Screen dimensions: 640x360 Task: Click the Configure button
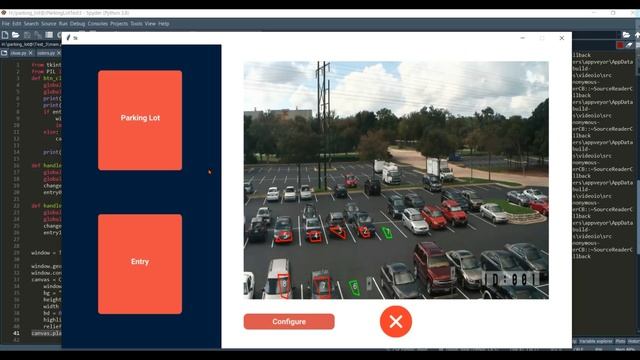(289, 322)
